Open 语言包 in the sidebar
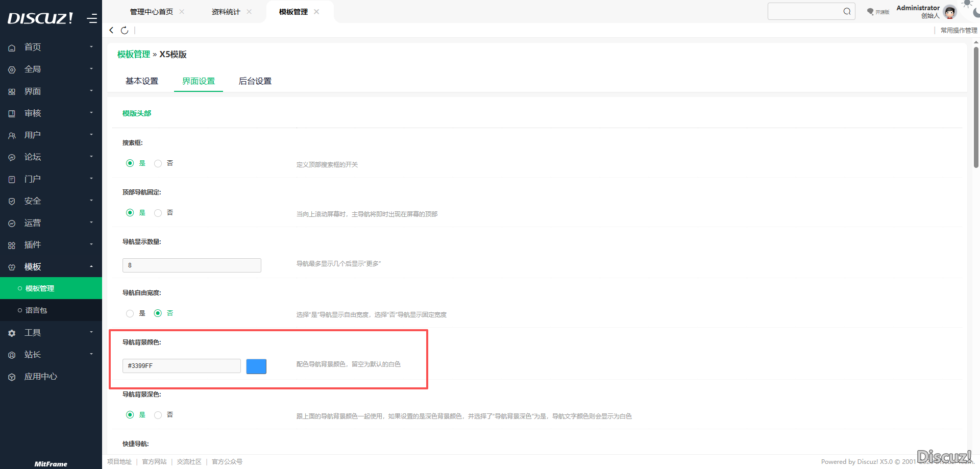The height and width of the screenshot is (469, 980). 36,310
